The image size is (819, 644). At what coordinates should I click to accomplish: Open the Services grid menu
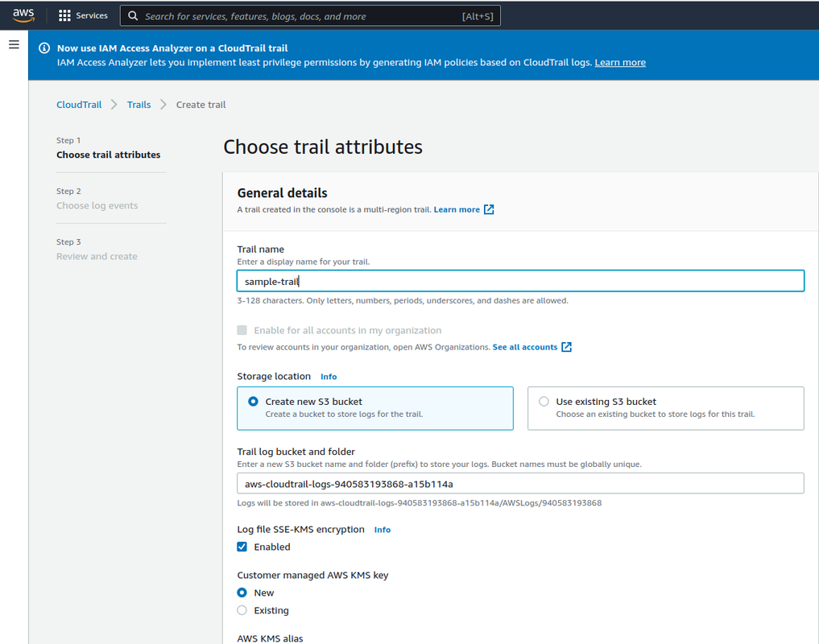[x=64, y=15]
